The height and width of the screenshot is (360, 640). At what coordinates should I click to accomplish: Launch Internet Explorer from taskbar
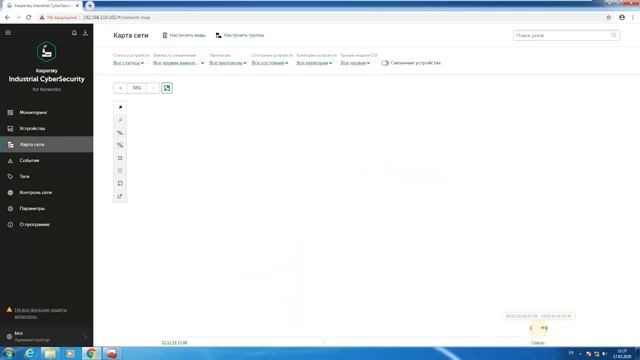point(29,353)
